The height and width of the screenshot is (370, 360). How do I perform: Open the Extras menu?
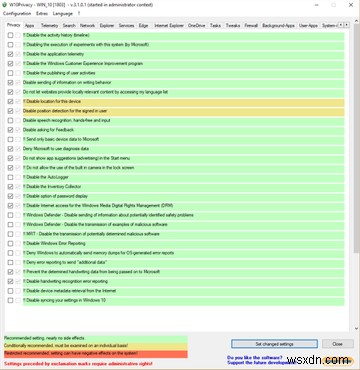42,14
